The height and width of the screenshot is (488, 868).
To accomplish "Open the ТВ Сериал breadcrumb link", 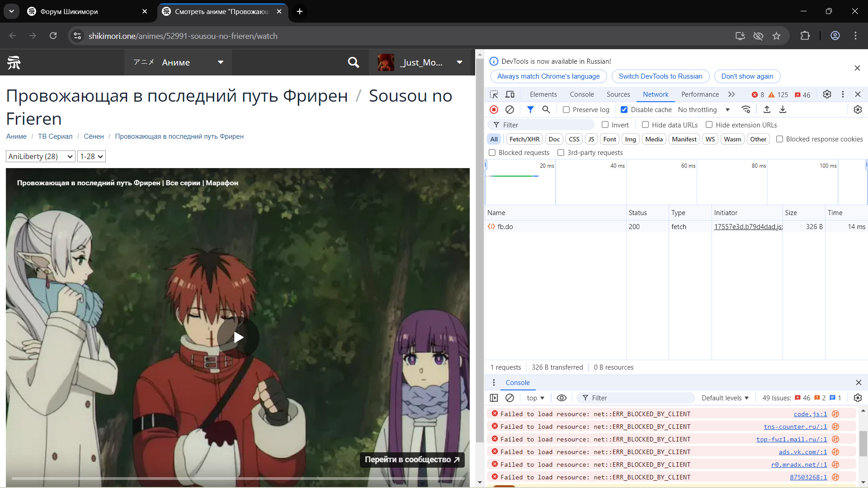I will pyautogui.click(x=55, y=136).
